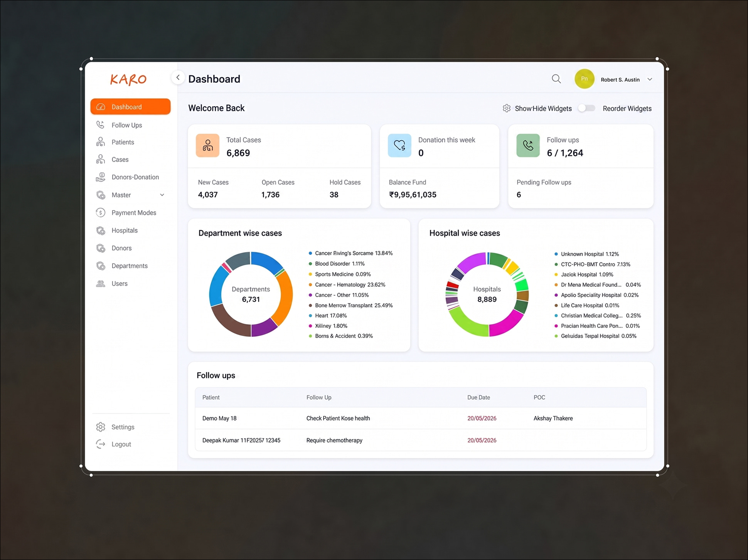748x560 pixels.
Task: Click Hold Cases value 38
Action: [334, 195]
